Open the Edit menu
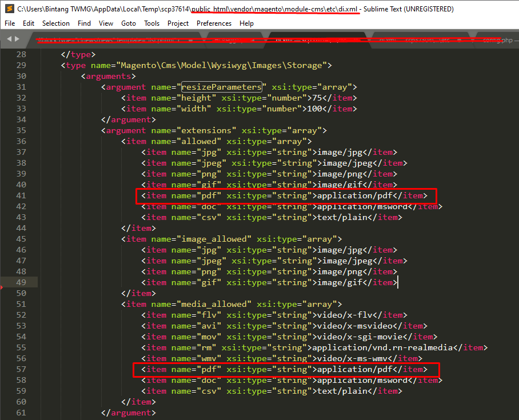The height and width of the screenshot is (420, 519). pyautogui.click(x=29, y=23)
